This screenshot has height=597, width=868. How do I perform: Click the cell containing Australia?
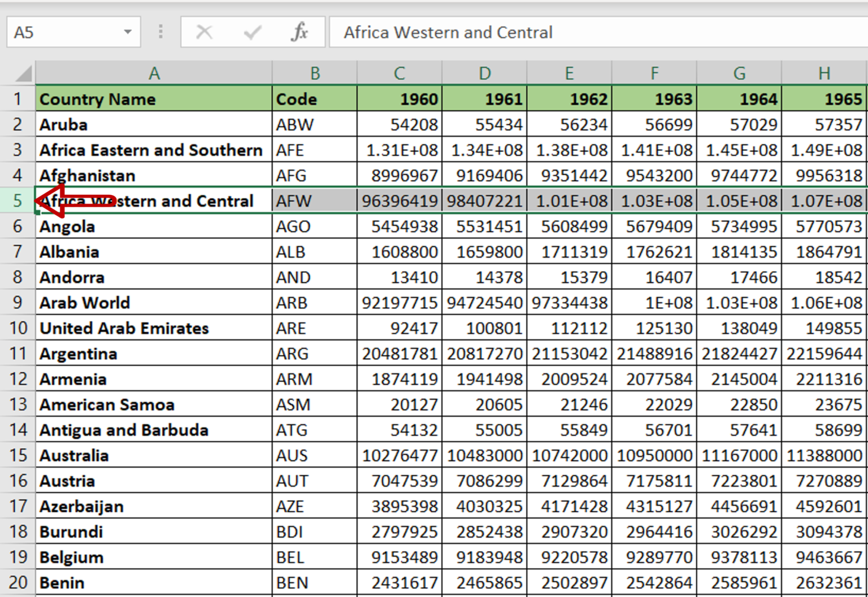click(x=154, y=455)
